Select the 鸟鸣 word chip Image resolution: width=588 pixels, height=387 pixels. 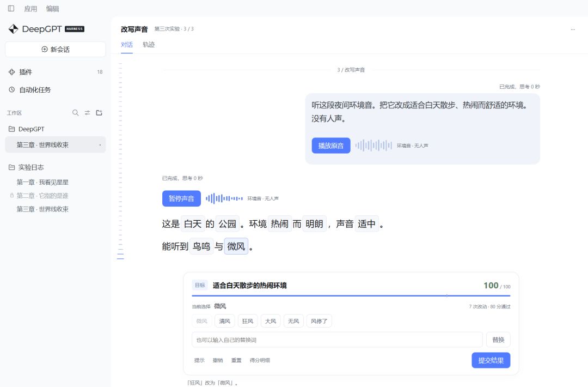click(x=202, y=246)
